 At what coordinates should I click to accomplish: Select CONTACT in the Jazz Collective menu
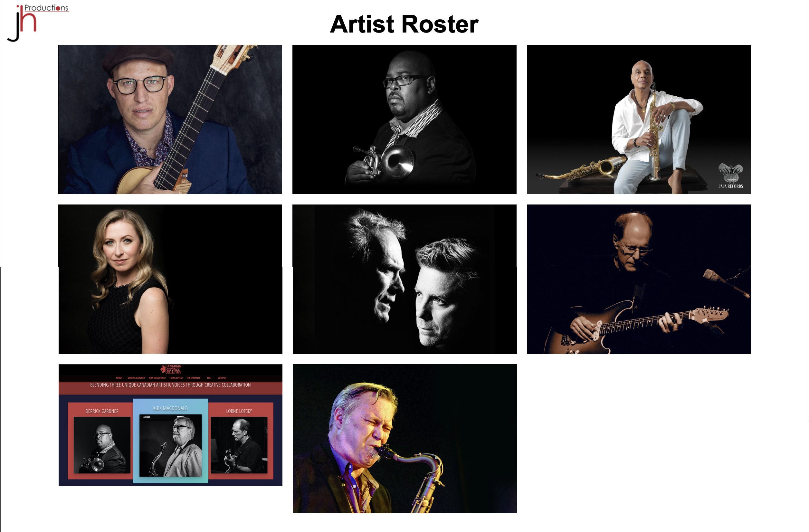point(222,378)
